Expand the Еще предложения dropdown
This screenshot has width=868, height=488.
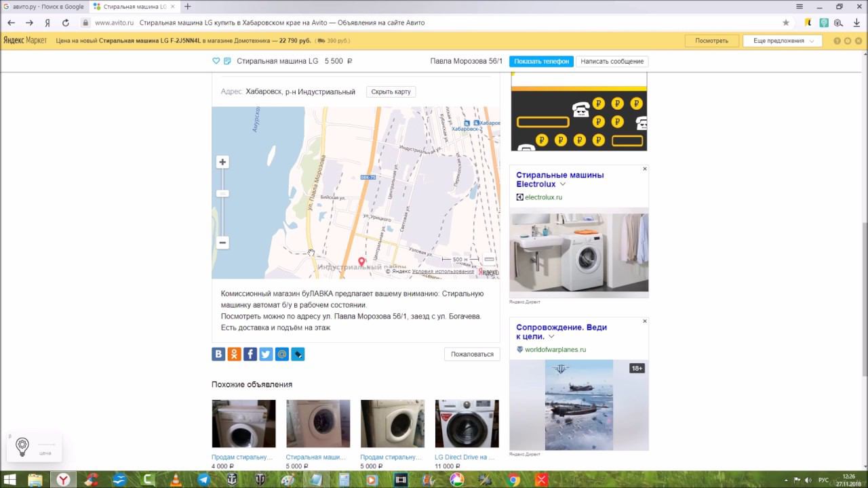783,41
